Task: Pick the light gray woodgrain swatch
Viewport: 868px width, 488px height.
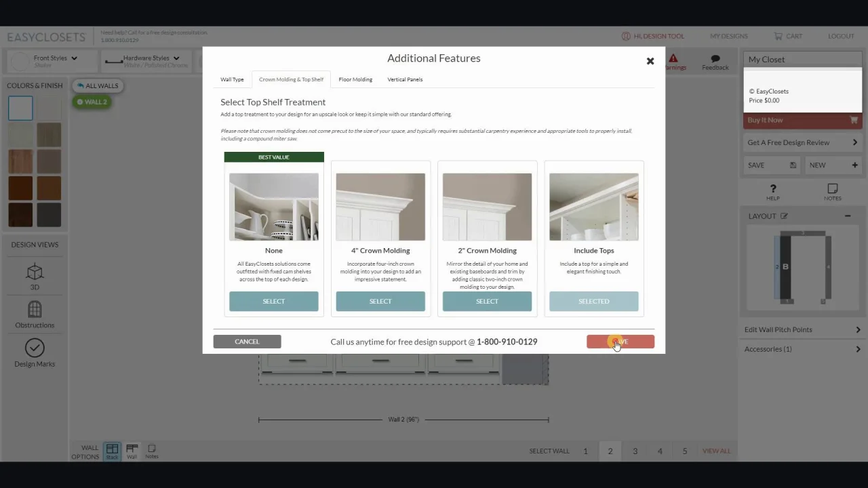Action: pyautogui.click(x=49, y=135)
